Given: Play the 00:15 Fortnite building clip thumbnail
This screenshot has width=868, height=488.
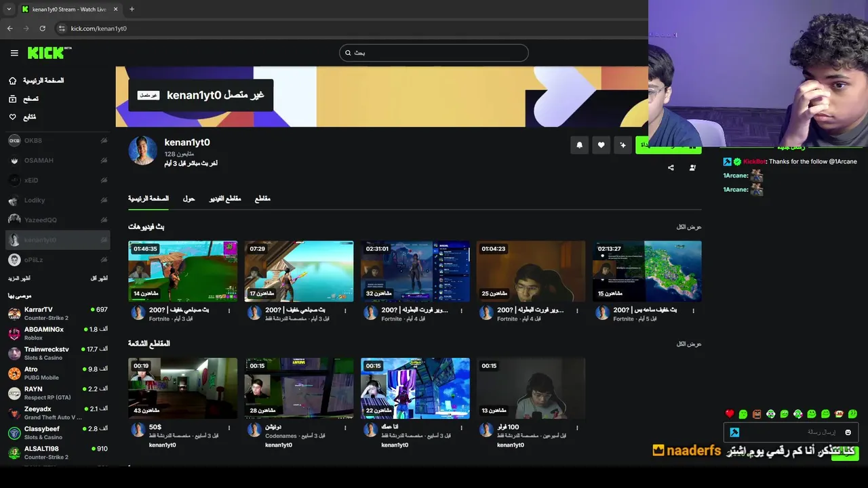Looking at the screenshot, I should coord(415,388).
